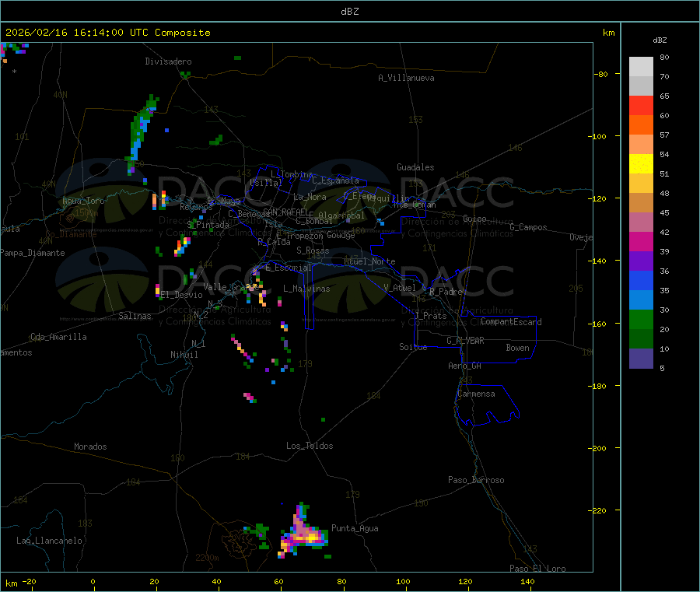Click the timestamp text 2026/02/16 16:14:00 UTC
Image resolution: width=700 pixels, height=592 pixels.
pyautogui.click(x=77, y=33)
